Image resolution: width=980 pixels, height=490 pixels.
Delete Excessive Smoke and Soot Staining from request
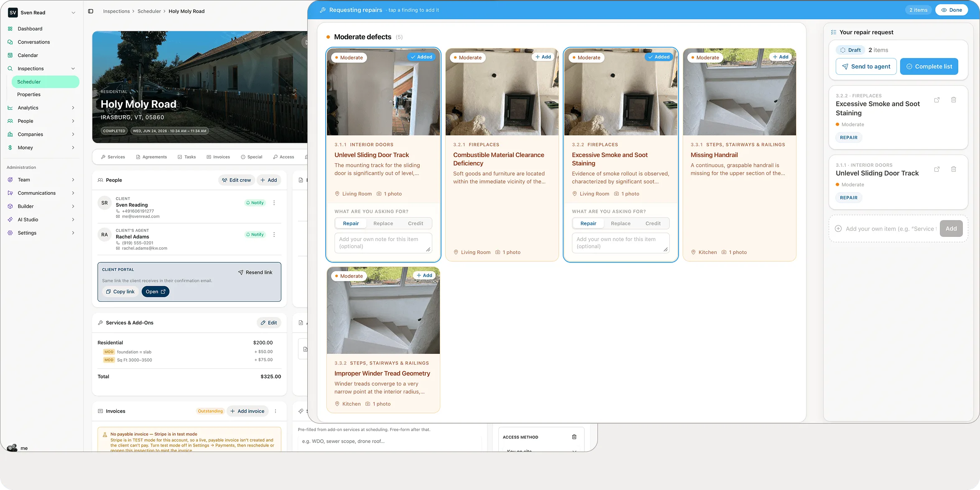tap(954, 100)
